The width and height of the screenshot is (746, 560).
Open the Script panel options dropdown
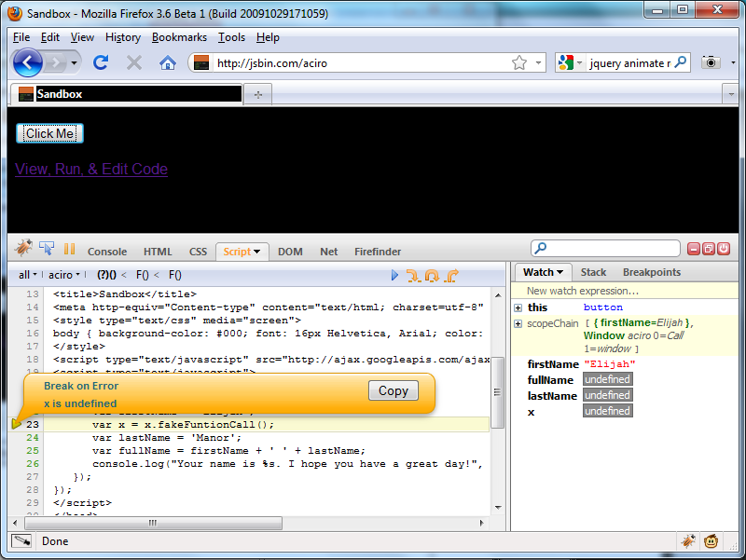(257, 252)
